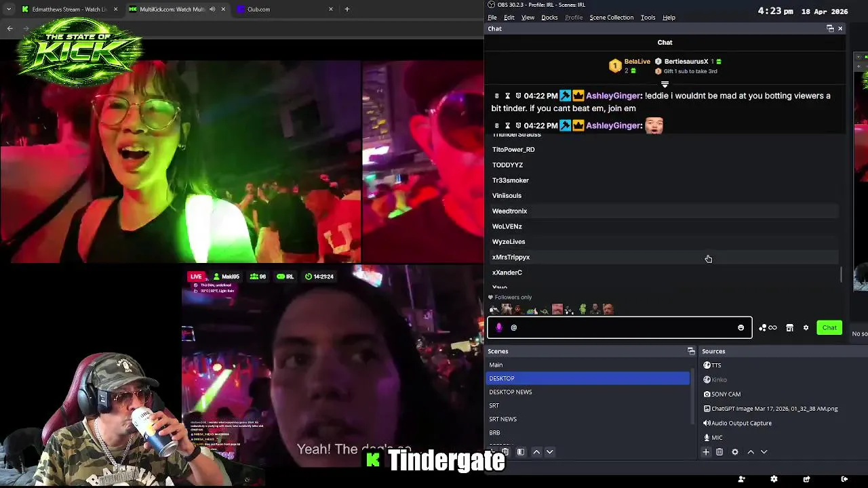The width and height of the screenshot is (868, 488).
Task: Open the Tools menu in OBS
Action: 648,18
